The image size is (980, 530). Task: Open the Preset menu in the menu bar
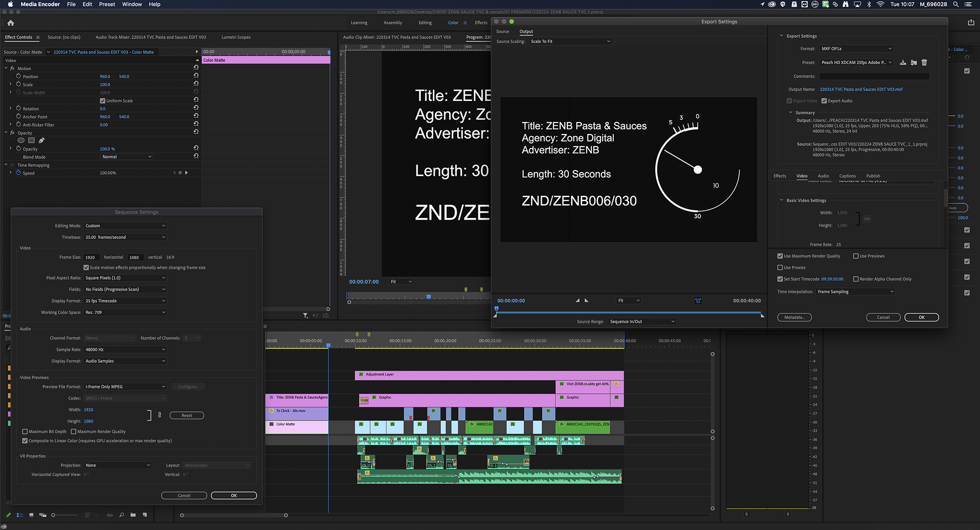click(x=107, y=4)
